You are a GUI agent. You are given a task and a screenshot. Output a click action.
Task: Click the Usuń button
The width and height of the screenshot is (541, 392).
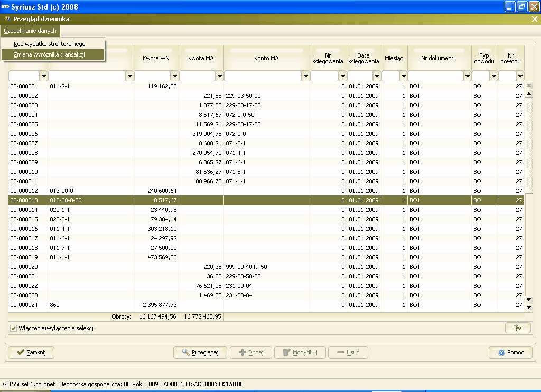348,352
